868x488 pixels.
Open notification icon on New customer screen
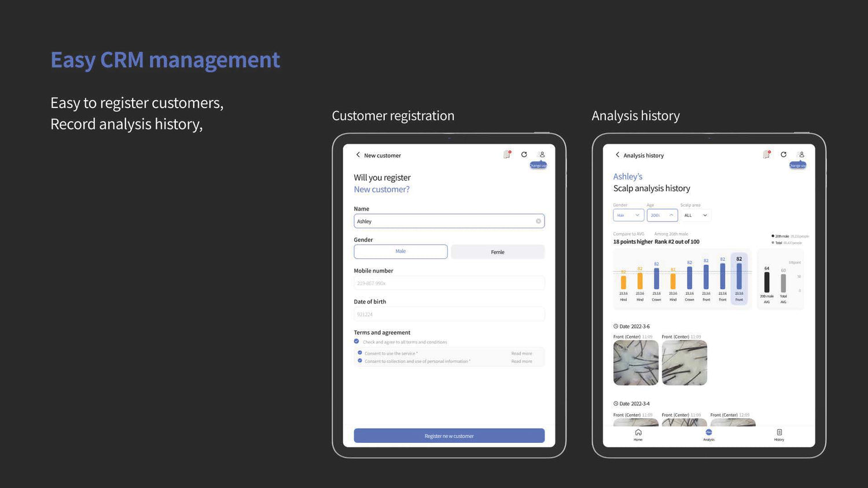tap(507, 154)
